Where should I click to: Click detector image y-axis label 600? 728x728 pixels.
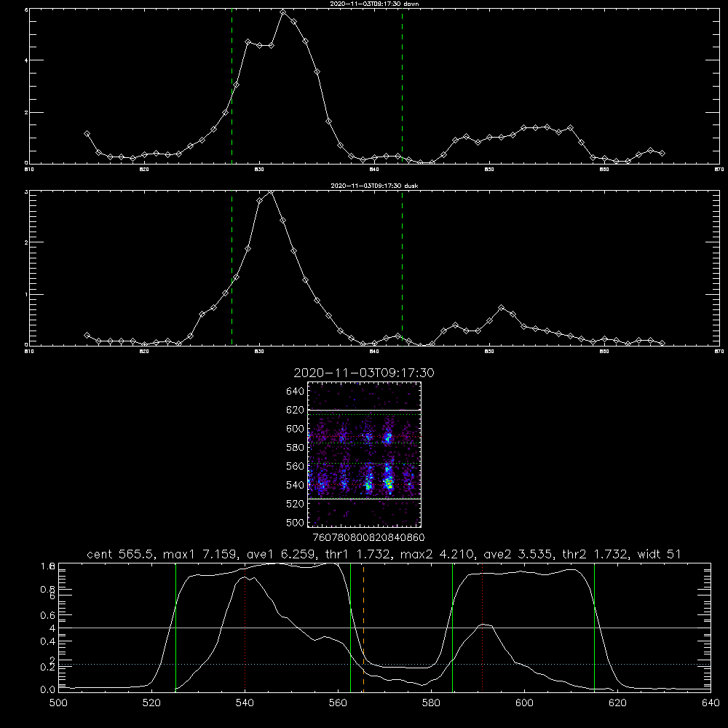295,429
